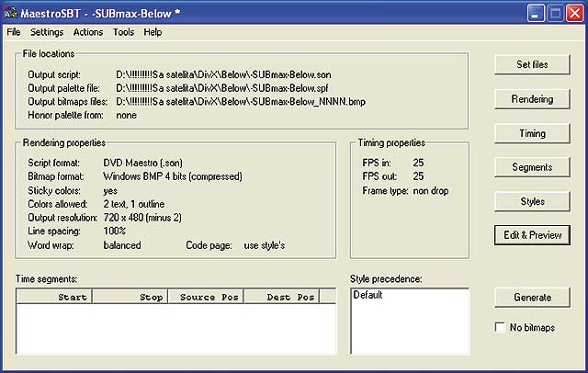This screenshot has height=373, width=588.
Task: Open the Tools menu
Action: click(x=123, y=32)
